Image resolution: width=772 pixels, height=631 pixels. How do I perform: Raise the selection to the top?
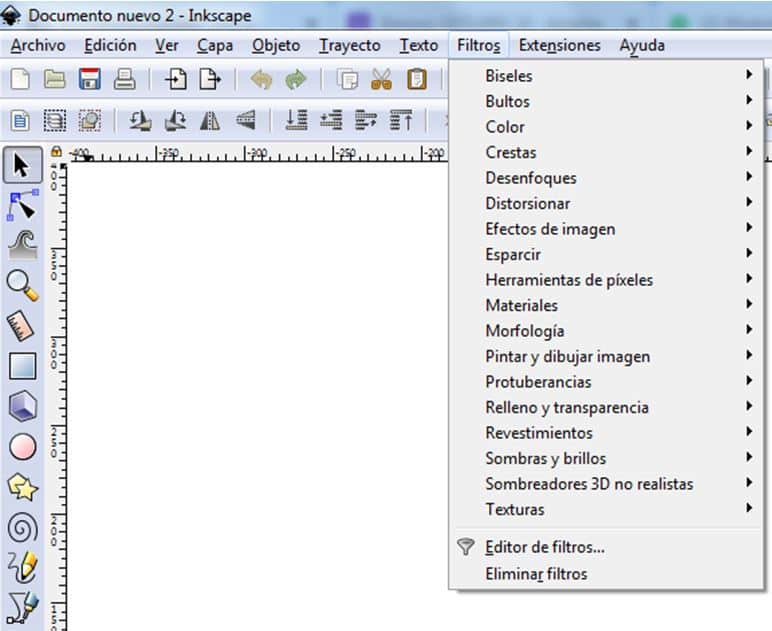(401, 120)
